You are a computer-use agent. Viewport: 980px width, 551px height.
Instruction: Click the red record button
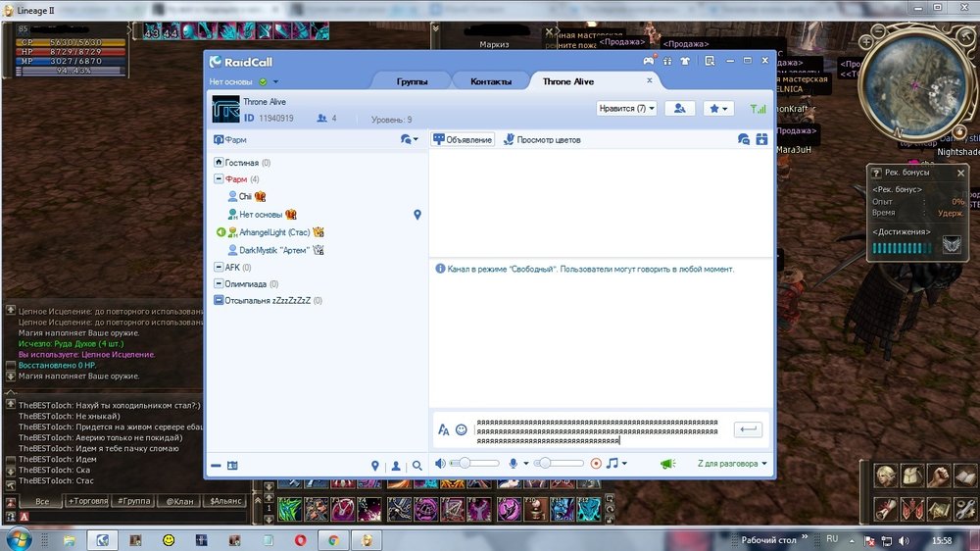coord(596,464)
